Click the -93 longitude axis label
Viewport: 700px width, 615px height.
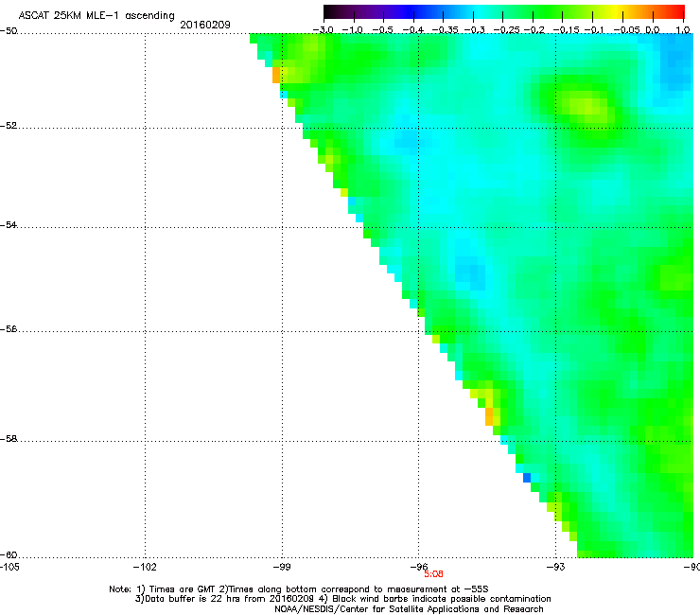[556, 567]
